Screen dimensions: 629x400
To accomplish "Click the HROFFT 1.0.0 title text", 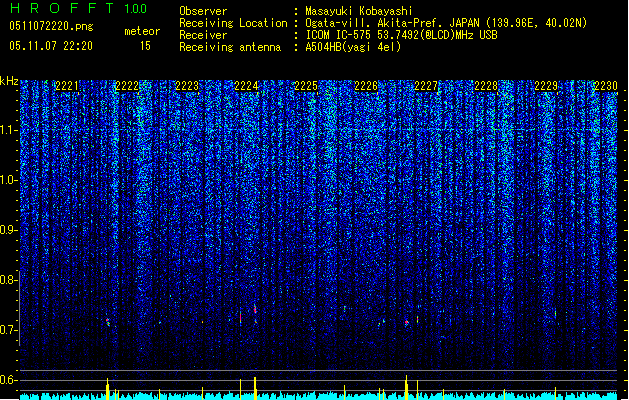I will (x=79, y=8).
